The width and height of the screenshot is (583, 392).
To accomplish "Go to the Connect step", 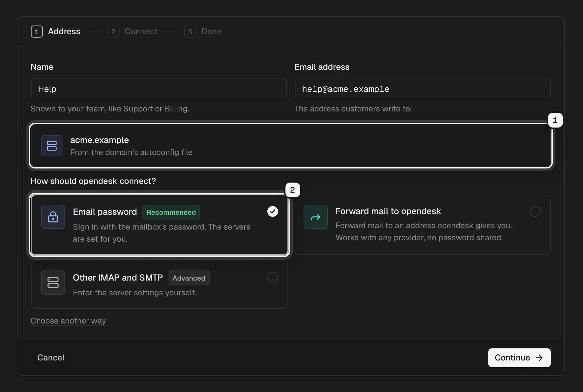I will [132, 32].
